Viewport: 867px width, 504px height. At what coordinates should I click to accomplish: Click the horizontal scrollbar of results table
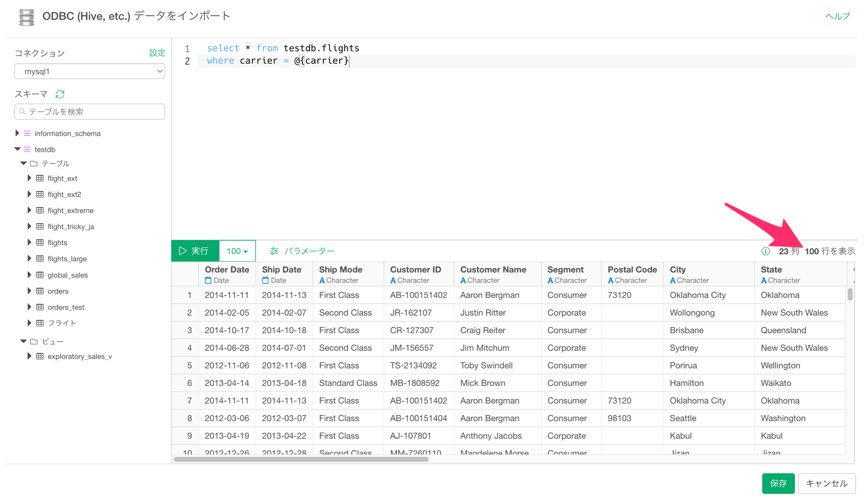(301, 459)
